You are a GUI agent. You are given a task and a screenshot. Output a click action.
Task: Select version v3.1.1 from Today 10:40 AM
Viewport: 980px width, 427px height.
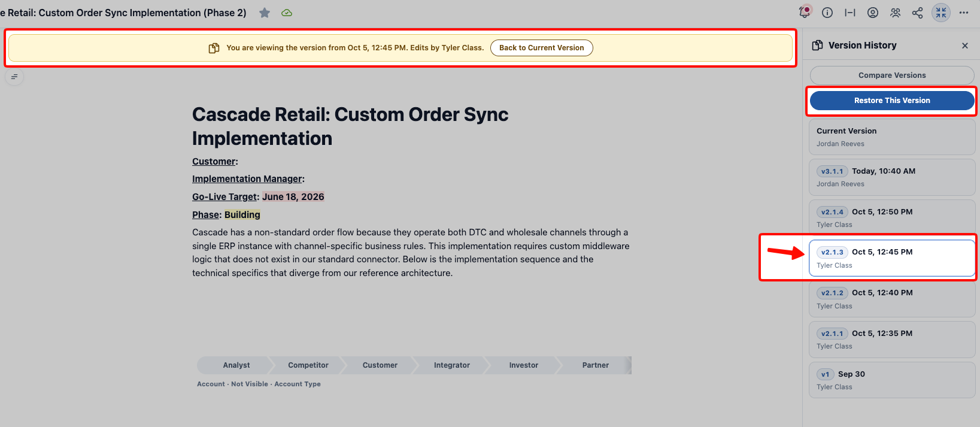tap(892, 177)
